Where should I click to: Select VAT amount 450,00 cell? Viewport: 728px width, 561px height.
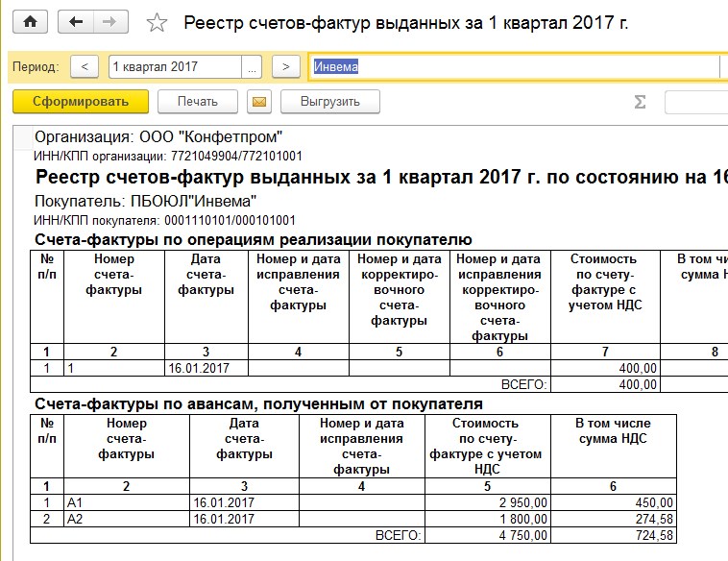point(614,502)
